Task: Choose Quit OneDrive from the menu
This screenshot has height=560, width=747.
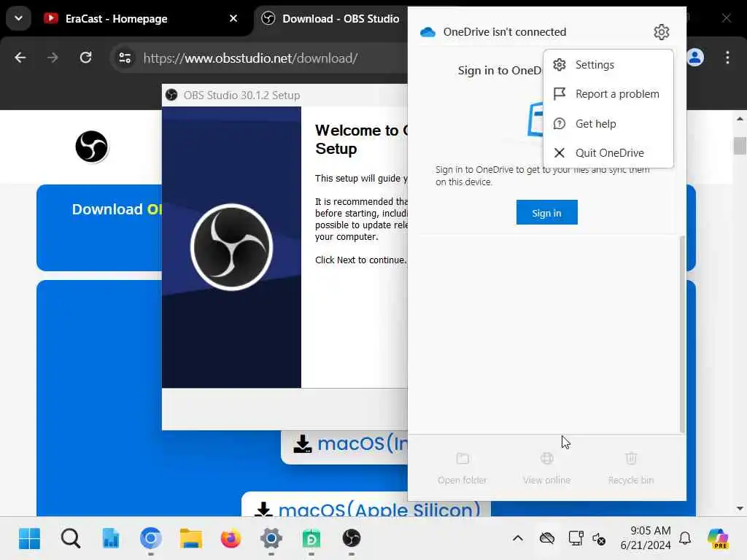Action: point(608,153)
